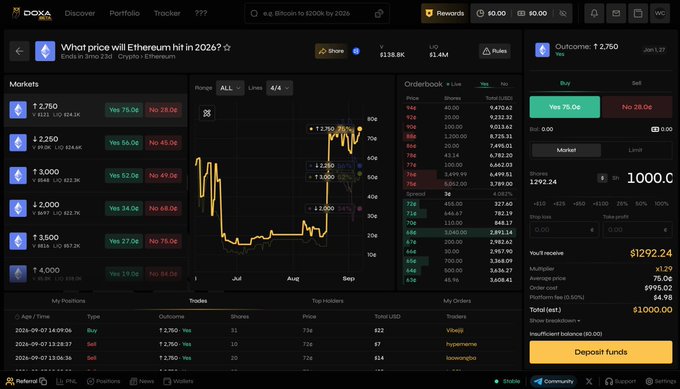
Task: Click the Stop loss input field
Action: (x=564, y=230)
